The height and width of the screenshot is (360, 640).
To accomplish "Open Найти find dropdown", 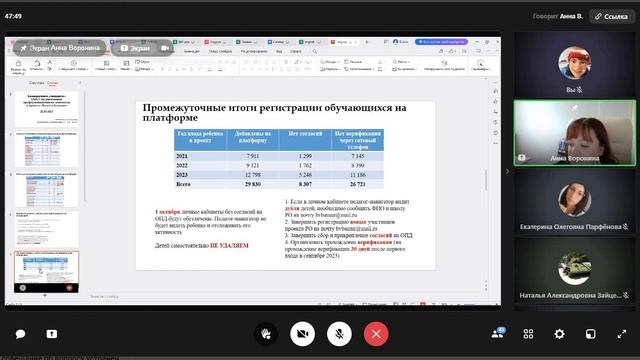I will tap(401, 62).
